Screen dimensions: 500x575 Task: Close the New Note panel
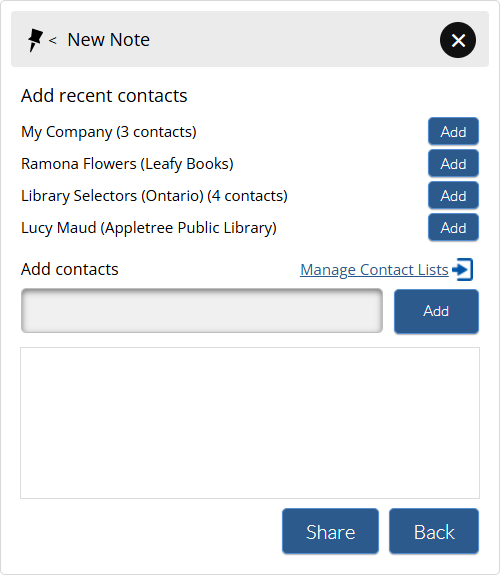458,40
